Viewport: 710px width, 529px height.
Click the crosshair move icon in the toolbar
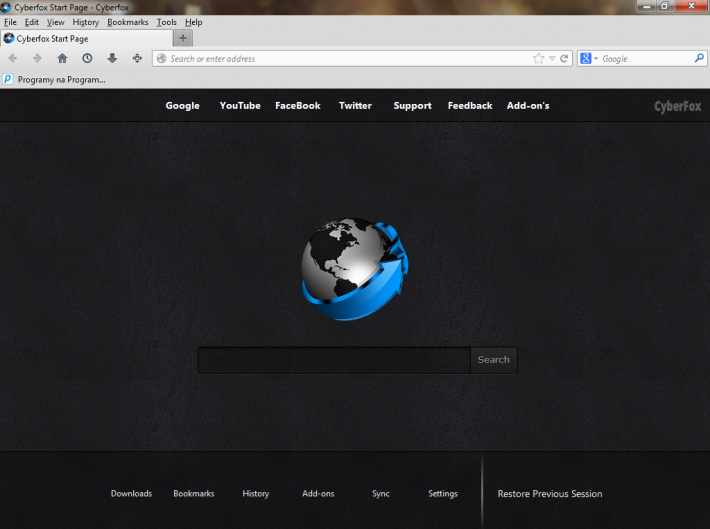(137, 58)
